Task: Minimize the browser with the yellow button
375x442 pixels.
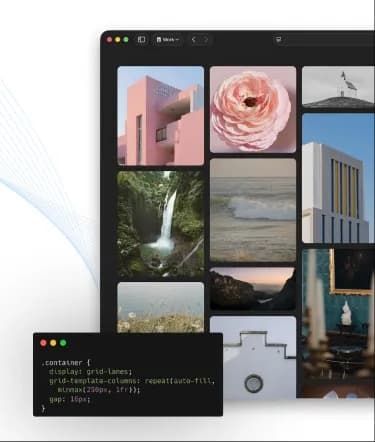Action: click(118, 40)
